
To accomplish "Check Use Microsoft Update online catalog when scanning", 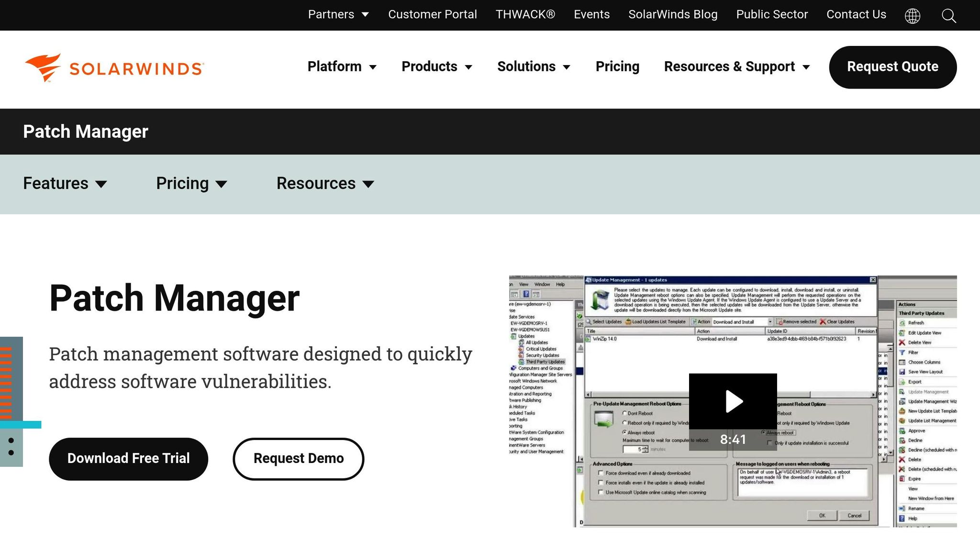I will pos(601,492).
